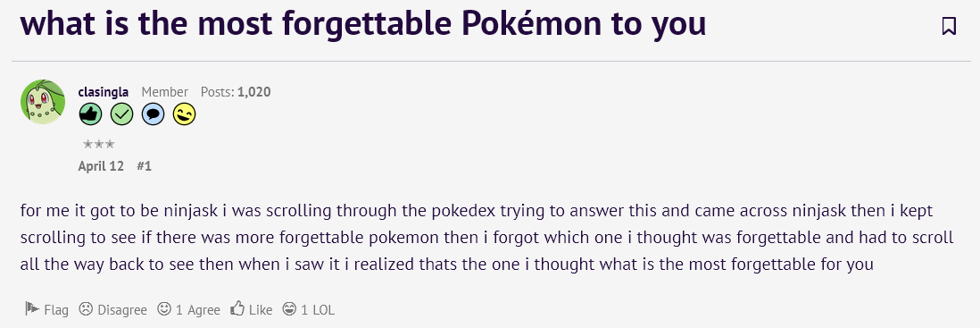
Task: Flag this post for moderators
Action: pyautogui.click(x=47, y=309)
